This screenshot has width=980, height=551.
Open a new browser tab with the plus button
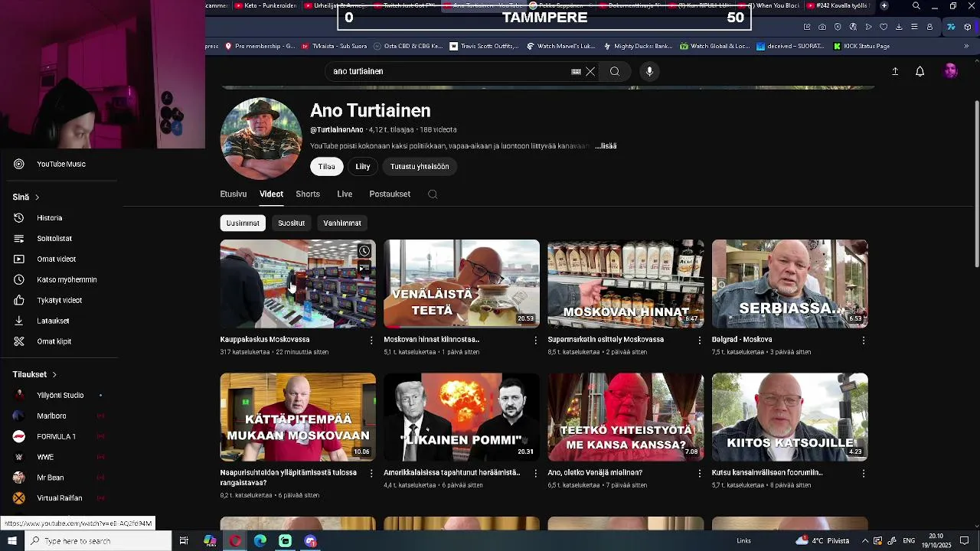(884, 5)
